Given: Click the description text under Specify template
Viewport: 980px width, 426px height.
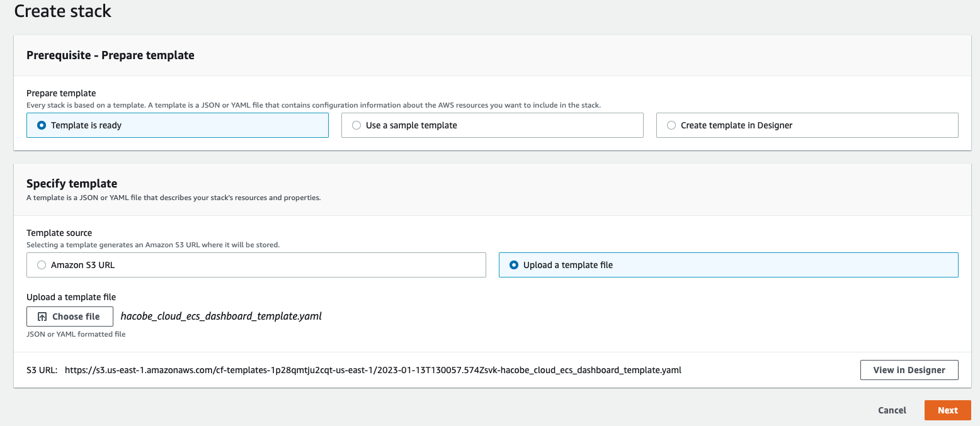Looking at the screenshot, I should point(173,198).
